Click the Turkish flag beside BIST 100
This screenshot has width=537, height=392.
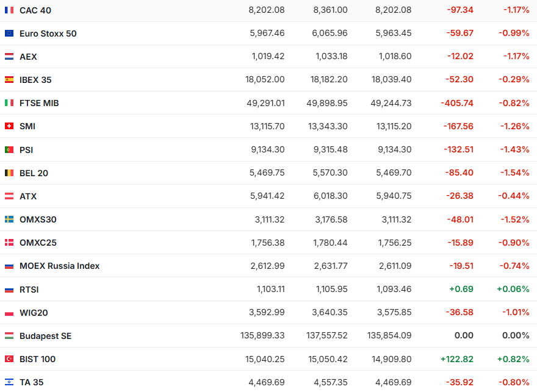pos(9,359)
